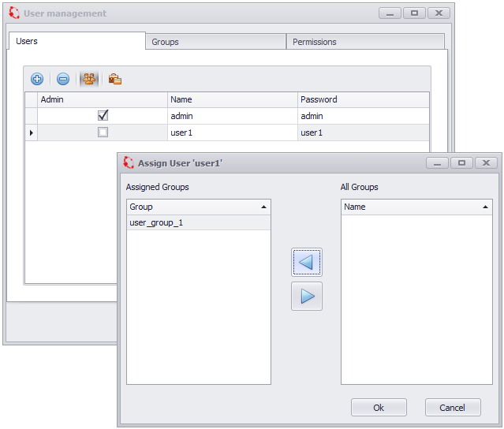Image resolution: width=504 pixels, height=429 pixels.
Task: Click the add user plus icon
Action: pos(37,79)
